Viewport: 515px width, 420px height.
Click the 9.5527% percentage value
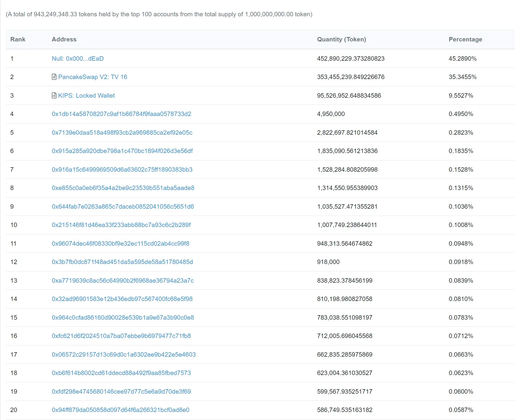[461, 96]
